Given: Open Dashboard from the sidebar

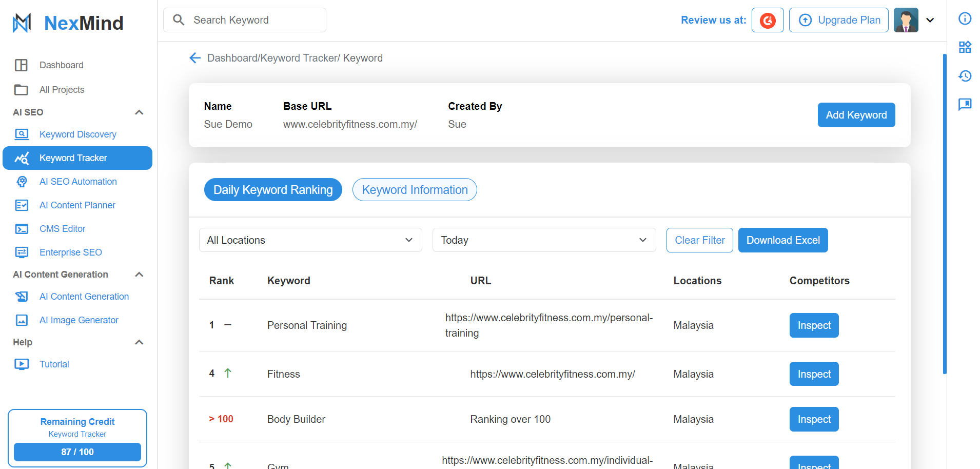Looking at the screenshot, I should point(62,65).
